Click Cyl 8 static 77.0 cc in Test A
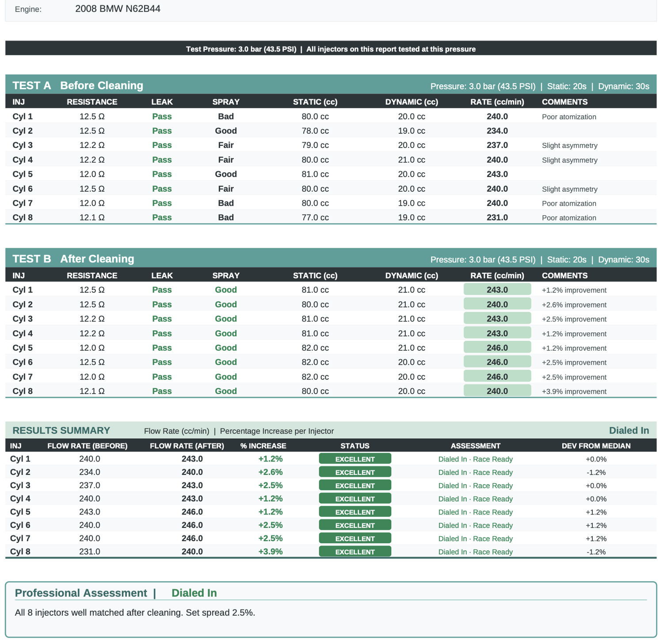Image resolution: width=663 pixels, height=644 pixels. point(315,217)
